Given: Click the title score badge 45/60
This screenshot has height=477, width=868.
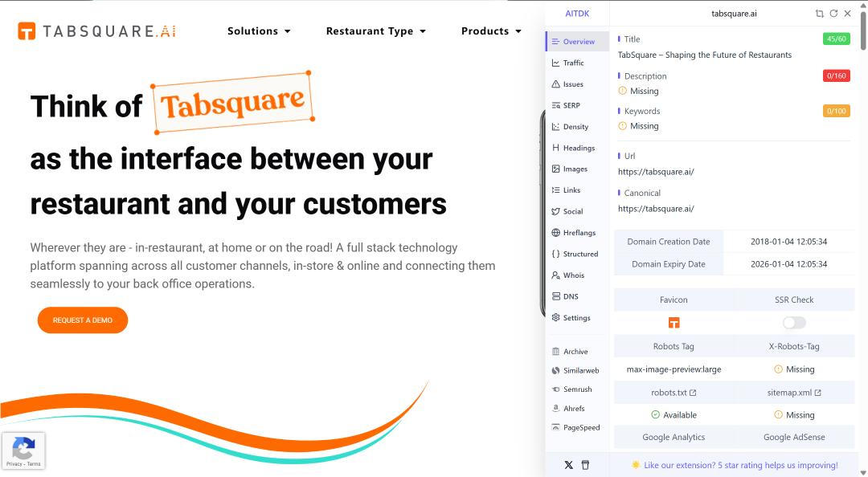Looking at the screenshot, I should 836,39.
